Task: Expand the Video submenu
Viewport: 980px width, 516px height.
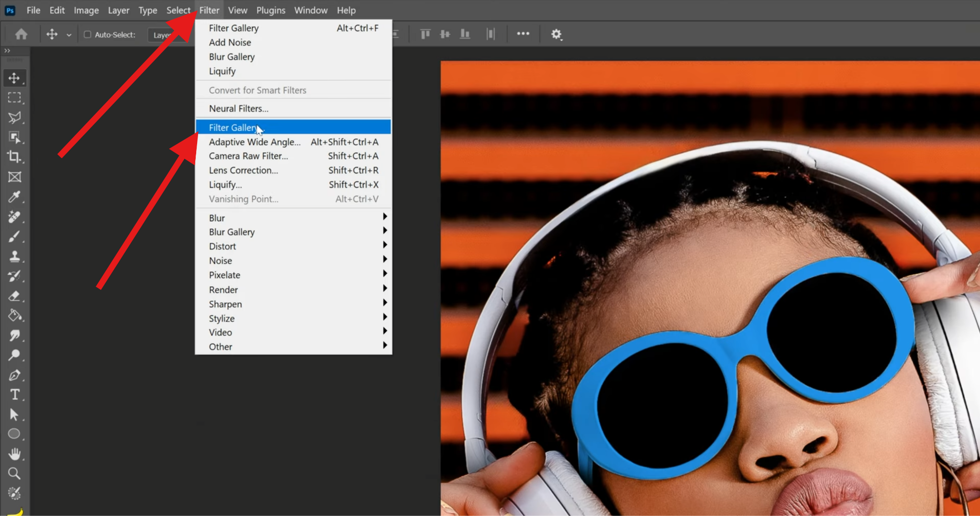Action: point(293,332)
